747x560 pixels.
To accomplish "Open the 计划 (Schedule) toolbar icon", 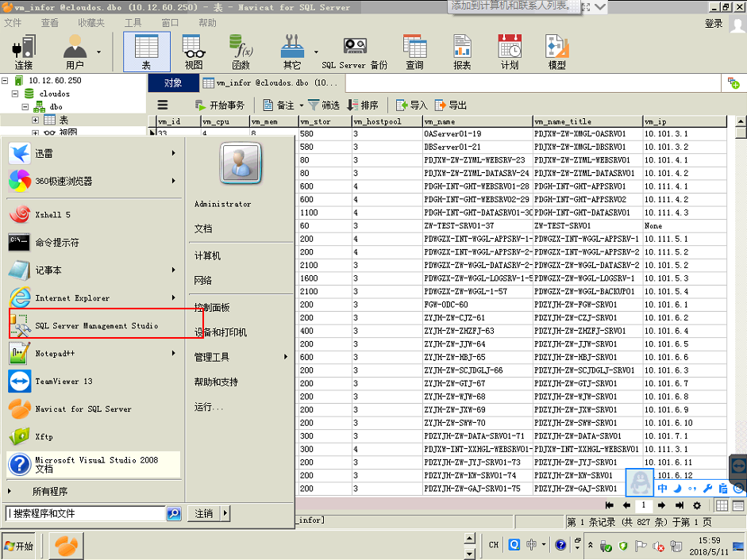I will 510,52.
